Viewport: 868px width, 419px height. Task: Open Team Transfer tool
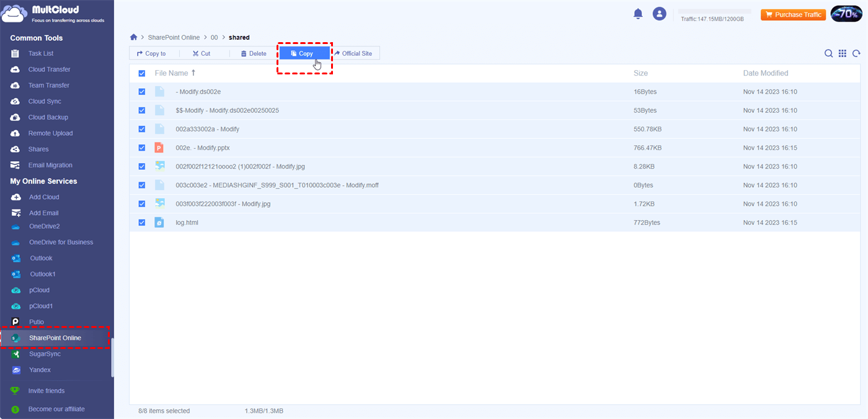[48, 86]
